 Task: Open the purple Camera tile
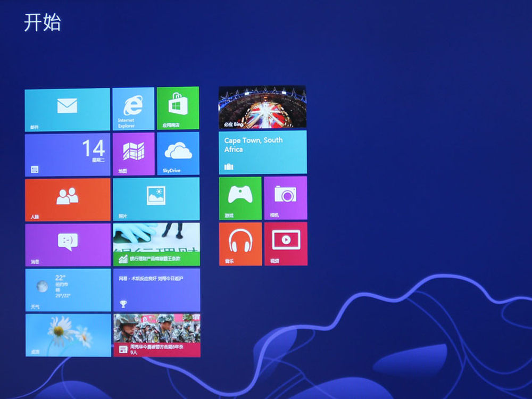(x=285, y=198)
